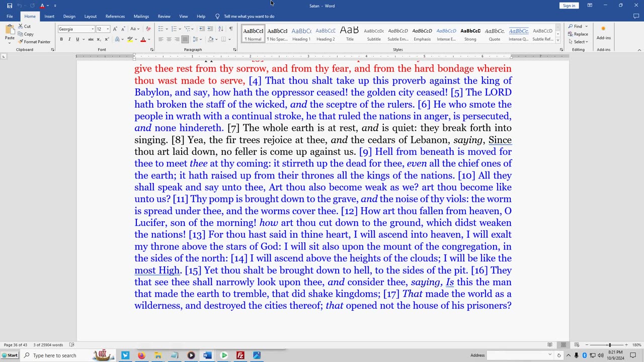Toggle Underline formatting
Viewport: 644px width, 362px height.
[77, 39]
